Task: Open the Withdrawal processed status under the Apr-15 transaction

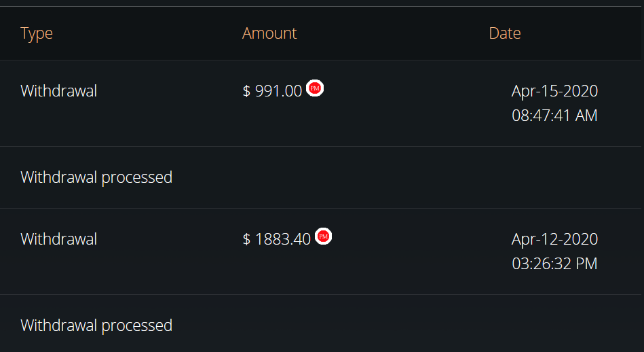Action: click(x=96, y=177)
